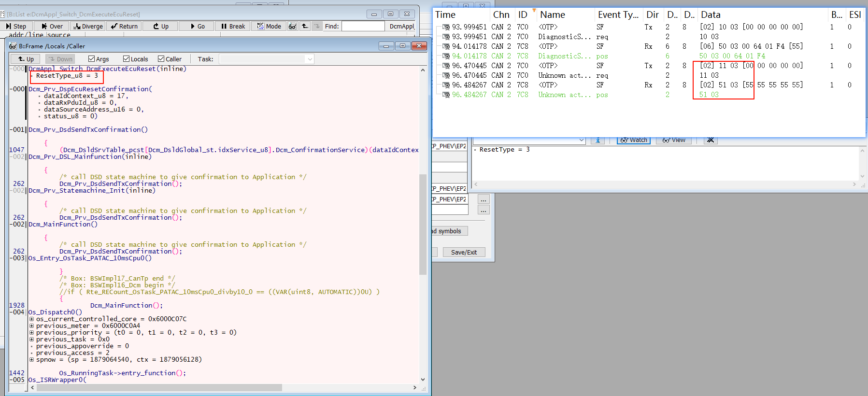Click the View glasses button
This screenshot has height=396, width=868.
(674, 140)
